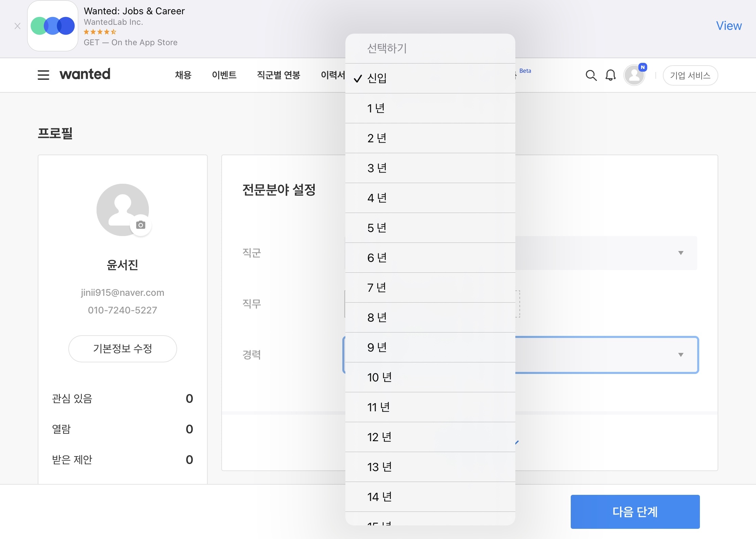Tap the View link in app banner
This screenshot has width=756, height=539.
pyautogui.click(x=728, y=26)
